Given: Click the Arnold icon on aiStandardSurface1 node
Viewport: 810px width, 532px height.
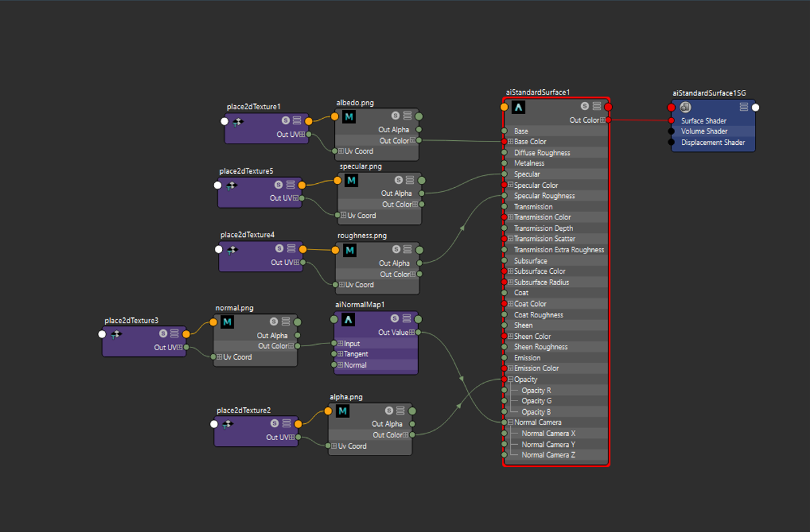Looking at the screenshot, I should [x=518, y=107].
